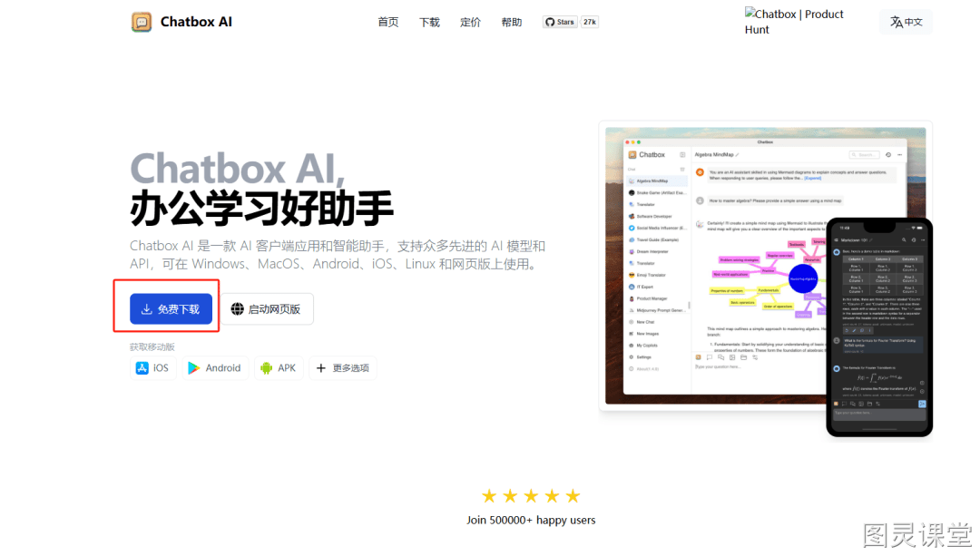Click the download arrow icon in 免费下载
980x556 pixels.
pos(146,308)
